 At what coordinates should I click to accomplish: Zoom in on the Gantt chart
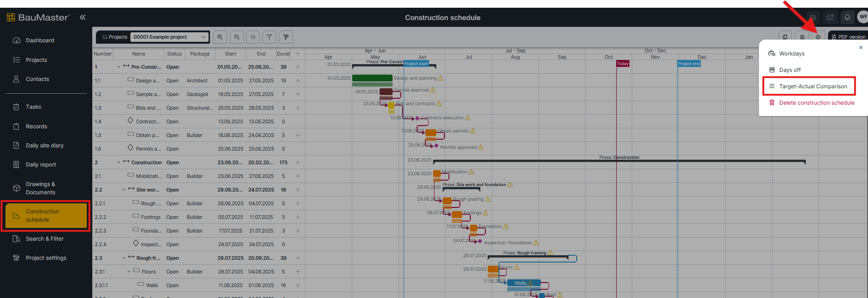[x=220, y=37]
